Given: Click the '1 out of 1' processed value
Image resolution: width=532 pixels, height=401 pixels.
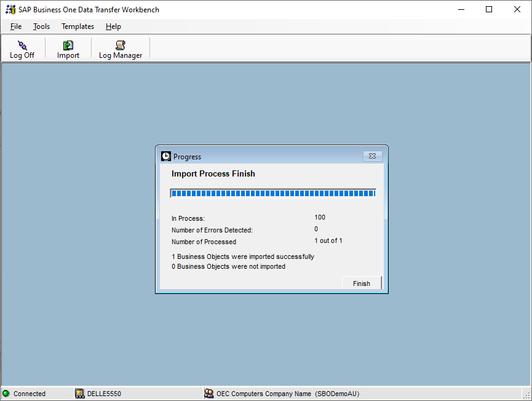Looking at the screenshot, I should 328,240.
